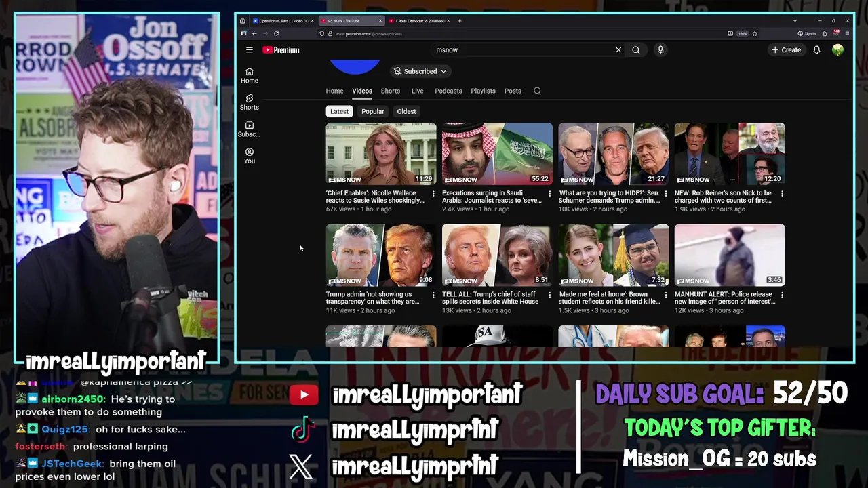Open the Playlists tab
Screen dimensions: 868x488
[x=484, y=91]
